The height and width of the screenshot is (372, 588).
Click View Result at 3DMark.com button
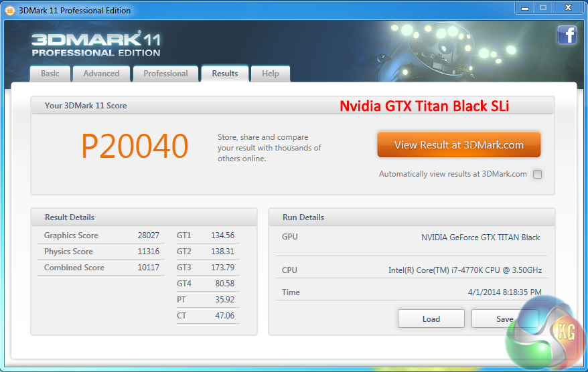[x=459, y=145]
